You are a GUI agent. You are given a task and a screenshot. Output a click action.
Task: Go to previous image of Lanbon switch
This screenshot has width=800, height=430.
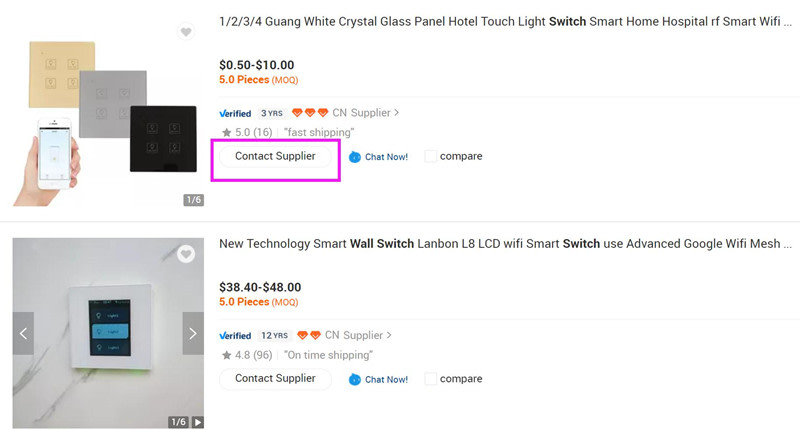tap(23, 333)
